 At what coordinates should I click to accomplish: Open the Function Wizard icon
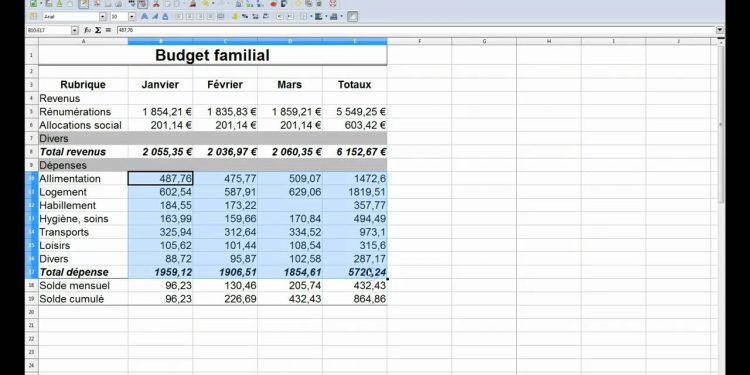(88, 30)
